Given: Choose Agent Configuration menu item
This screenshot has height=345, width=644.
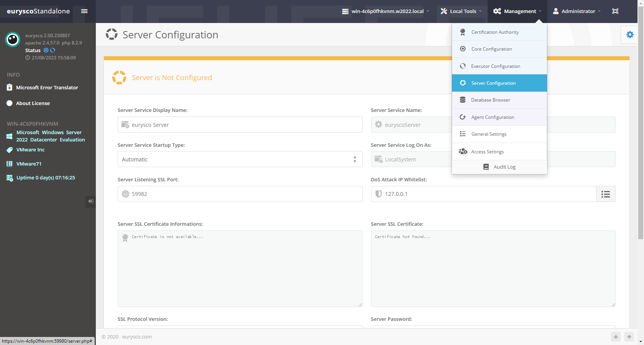Looking at the screenshot, I should [x=499, y=117].
